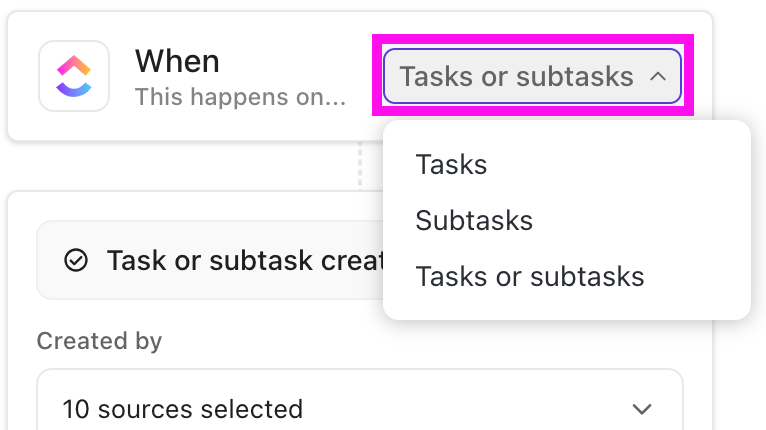Click the check-circle icon beside Task or subtask
Image resolution: width=766 pixels, height=430 pixels.
pyautogui.click(x=75, y=261)
